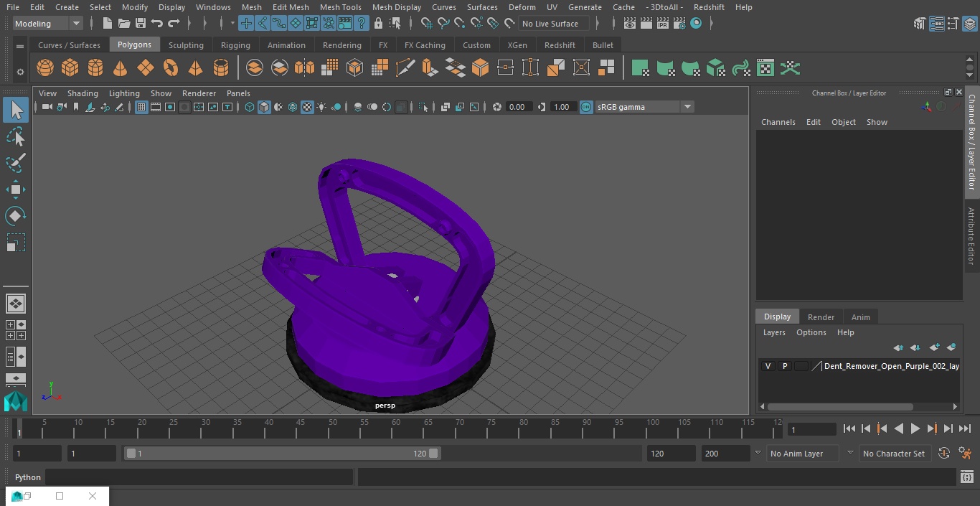Image resolution: width=980 pixels, height=506 pixels.
Task: Create a new scene with file icon
Action: [x=107, y=24]
